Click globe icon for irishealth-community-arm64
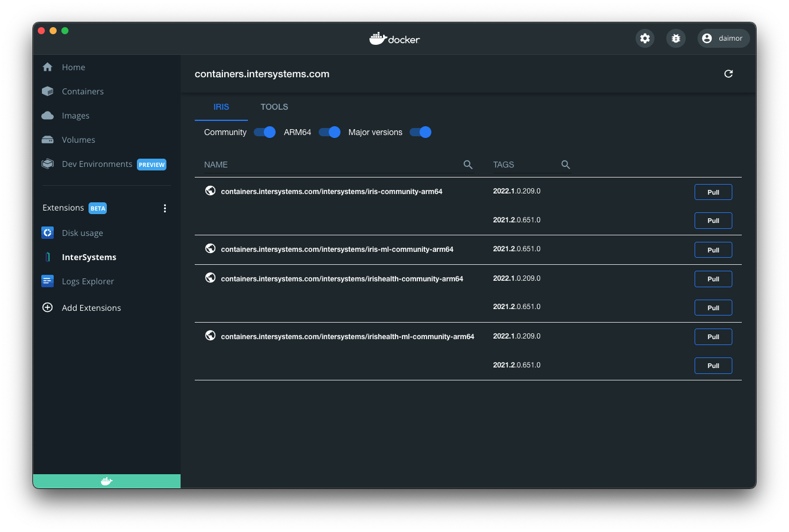Screen dimensions: 789x532 coord(210,278)
